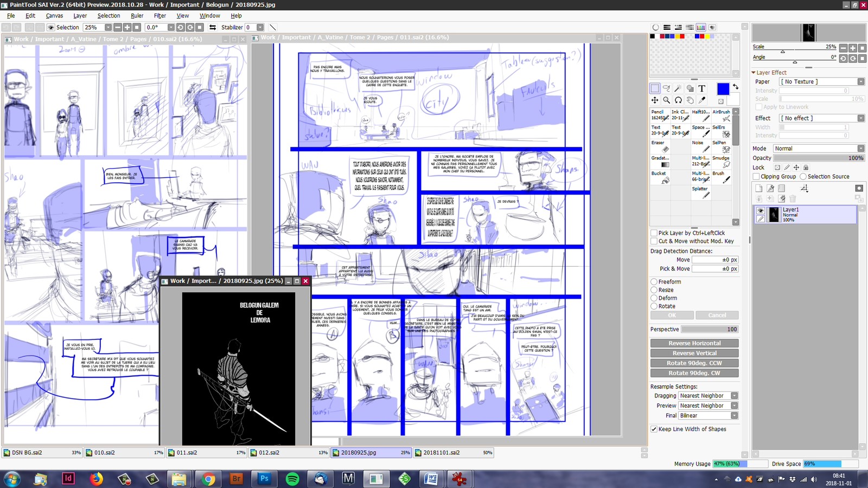Open the color wheel panel
Viewport: 868px width, 488px height.
click(655, 27)
